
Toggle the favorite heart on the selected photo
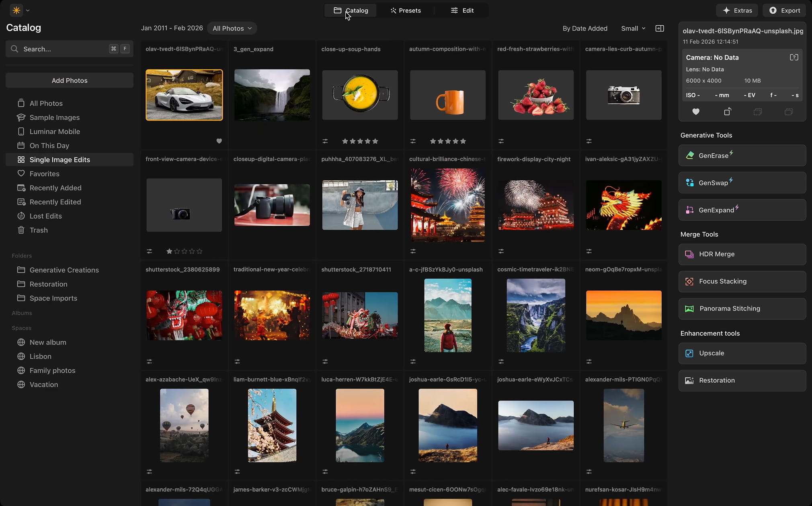tap(696, 112)
